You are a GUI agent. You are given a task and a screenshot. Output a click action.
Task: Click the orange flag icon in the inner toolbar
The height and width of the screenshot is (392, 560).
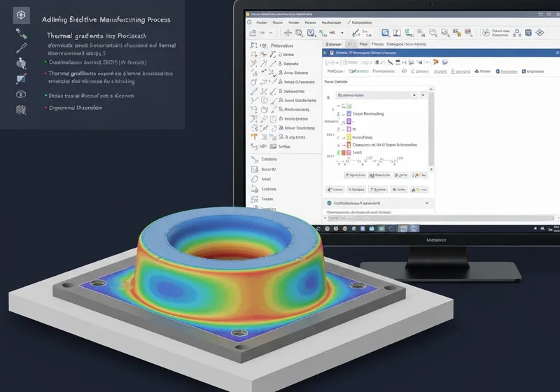click(435, 62)
